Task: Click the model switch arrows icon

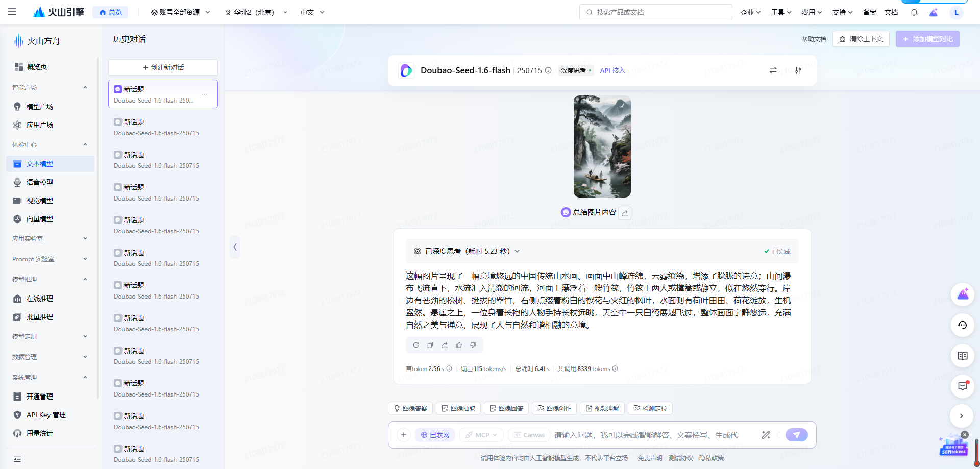Action: coord(773,70)
